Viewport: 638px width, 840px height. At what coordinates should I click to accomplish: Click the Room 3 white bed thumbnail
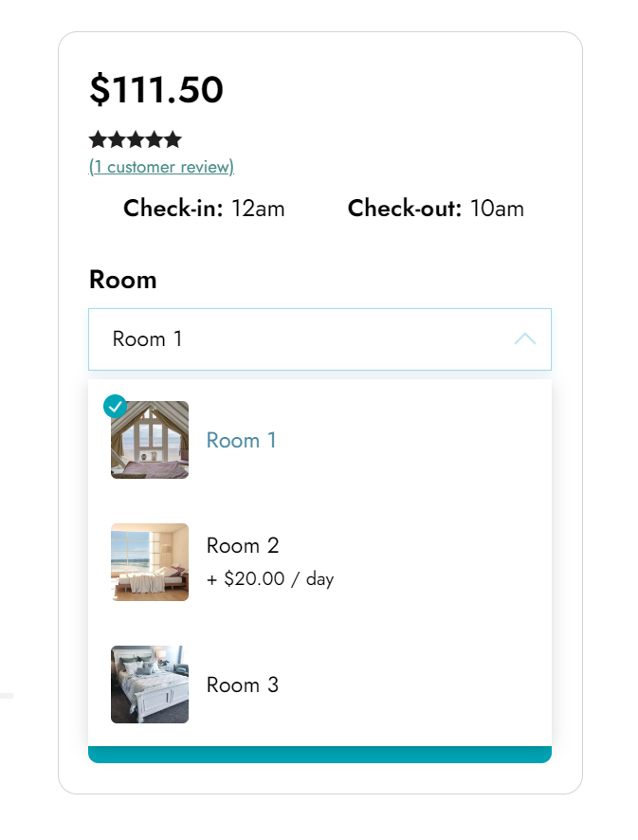coord(150,685)
